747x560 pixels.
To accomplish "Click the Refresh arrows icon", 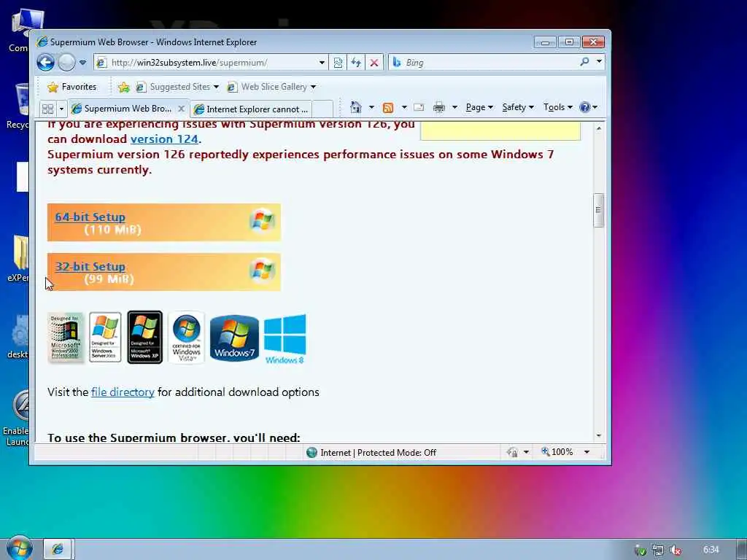I will point(356,63).
